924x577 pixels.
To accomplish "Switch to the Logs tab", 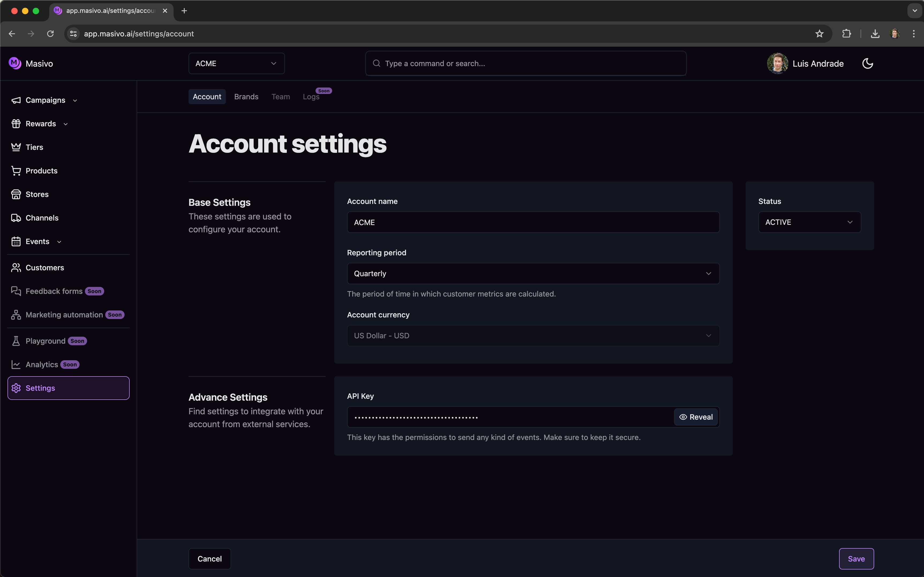I will click(x=311, y=97).
